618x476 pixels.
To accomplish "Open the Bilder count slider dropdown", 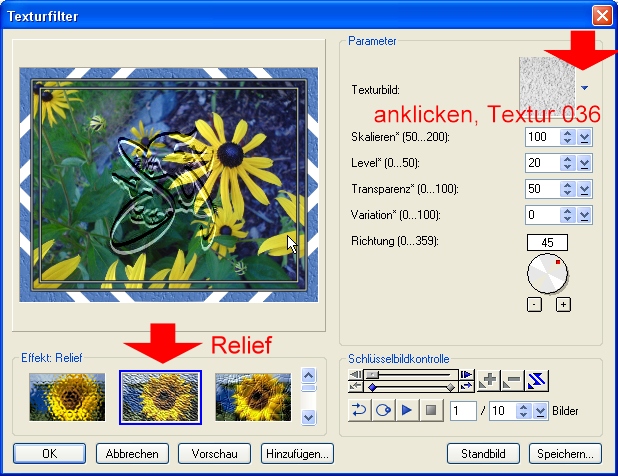I will point(540,411).
